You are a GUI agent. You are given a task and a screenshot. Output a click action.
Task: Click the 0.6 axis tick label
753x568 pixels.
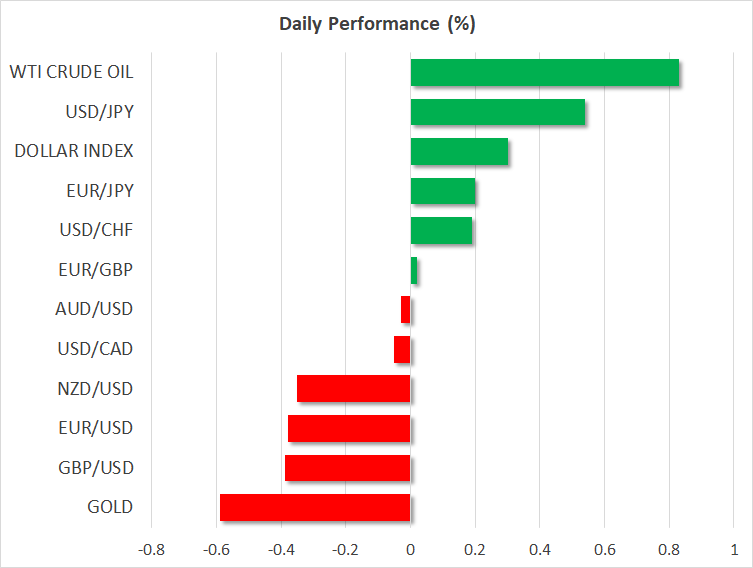604,550
